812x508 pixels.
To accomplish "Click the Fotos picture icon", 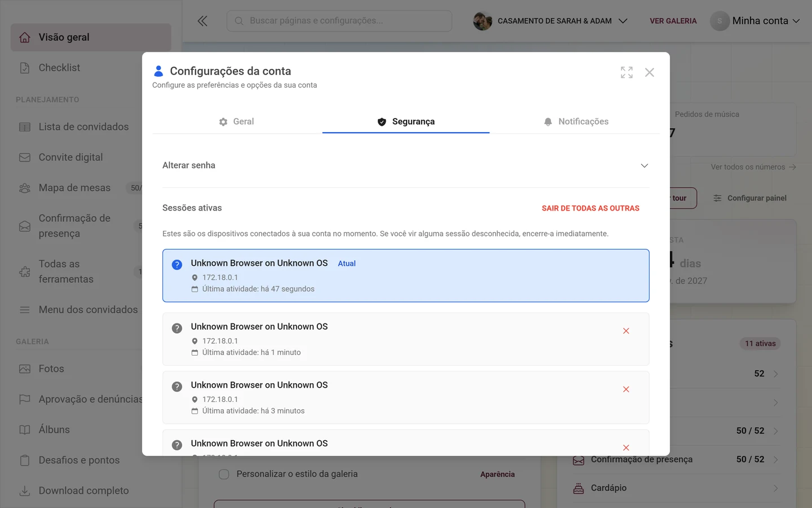I will [x=25, y=369].
